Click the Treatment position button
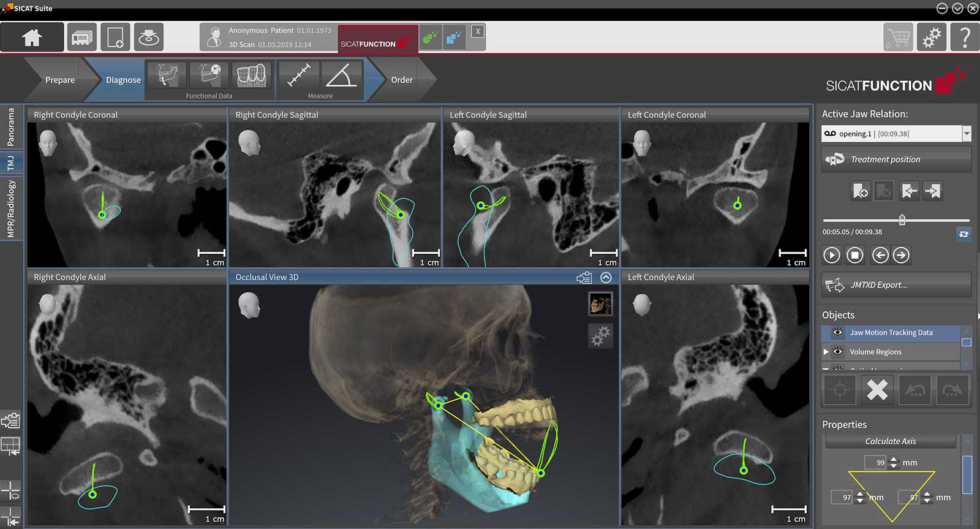Viewport: 980px width, 529px height. (x=897, y=159)
